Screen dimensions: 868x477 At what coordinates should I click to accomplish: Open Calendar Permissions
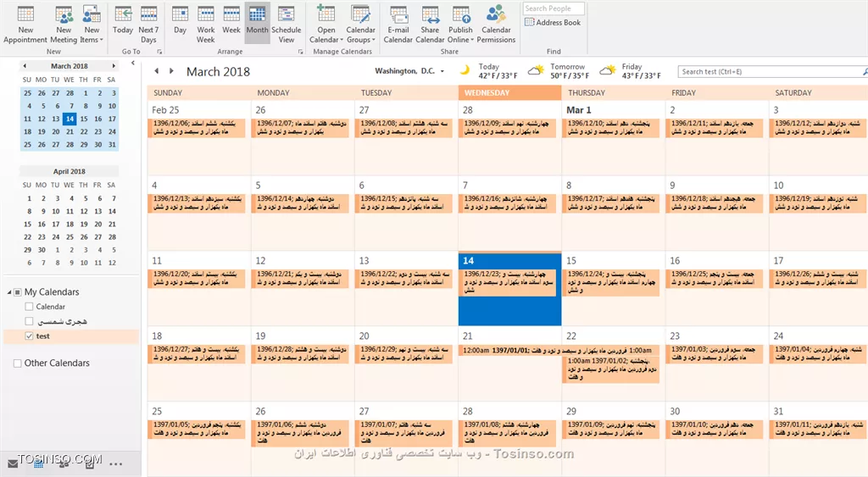496,25
